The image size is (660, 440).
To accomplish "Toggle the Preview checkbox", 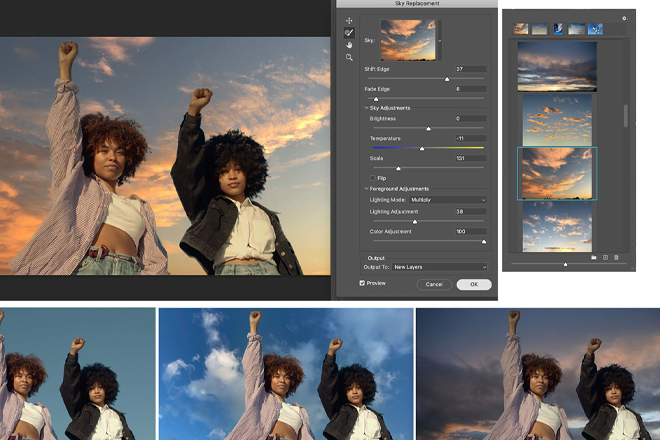I will pyautogui.click(x=363, y=283).
